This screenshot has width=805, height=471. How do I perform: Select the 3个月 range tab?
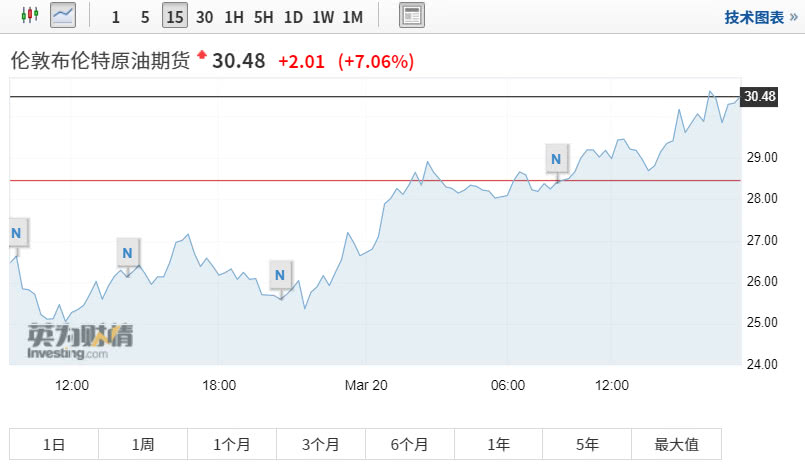pyautogui.click(x=319, y=445)
